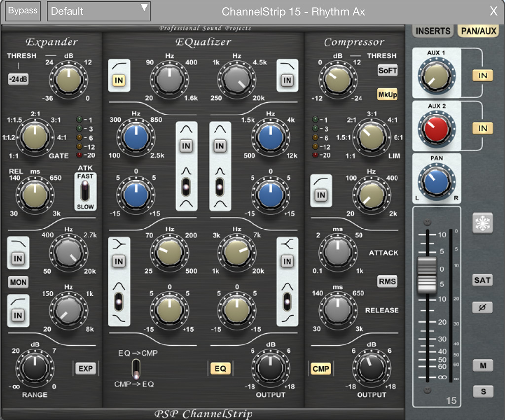This screenshot has height=420, width=505.
Task: Solo the channel with S button
Action: click(483, 391)
